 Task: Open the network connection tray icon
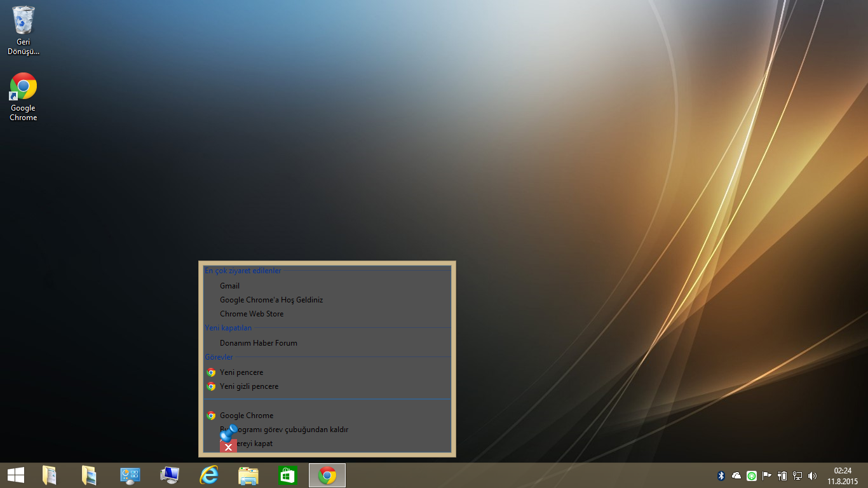797,475
